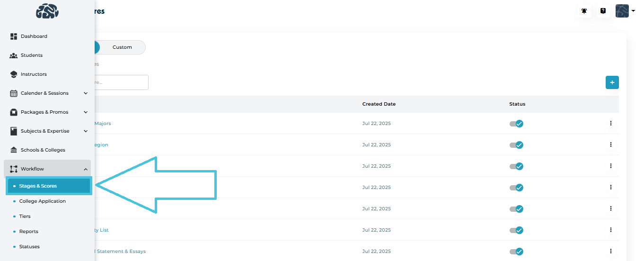The height and width of the screenshot is (261, 644).
Task: Click the Instructors graduation cap icon
Action: (14, 74)
